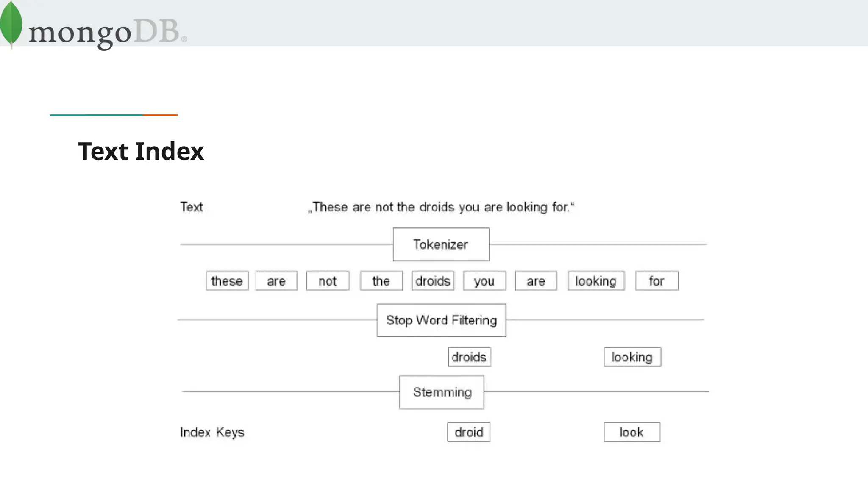Click the Stemming stage box
The image size is (868, 488).
[442, 392]
